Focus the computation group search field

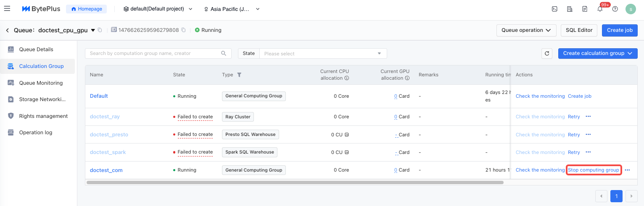154,53
